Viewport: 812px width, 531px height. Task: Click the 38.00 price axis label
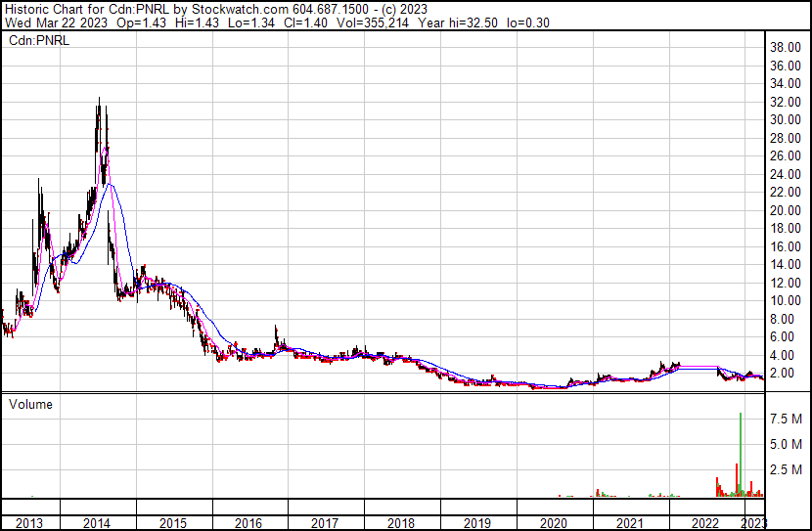[x=787, y=47]
